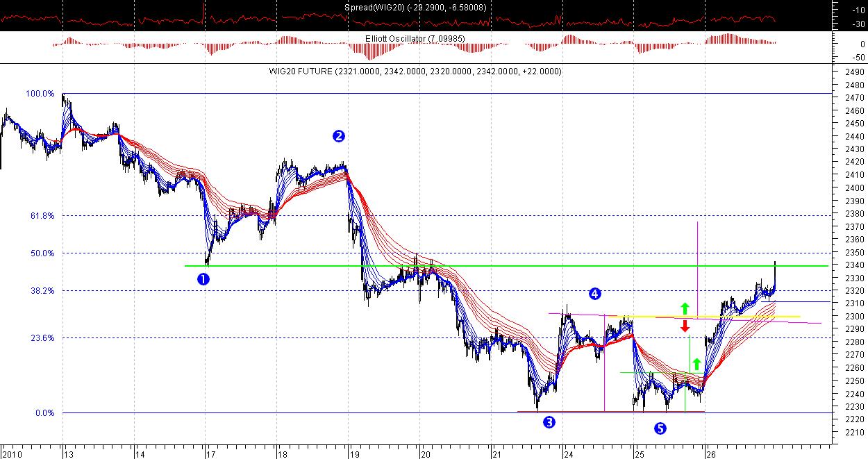The width and height of the screenshot is (868, 459).
Task: Click the 2210 price axis label
Action: point(854,433)
